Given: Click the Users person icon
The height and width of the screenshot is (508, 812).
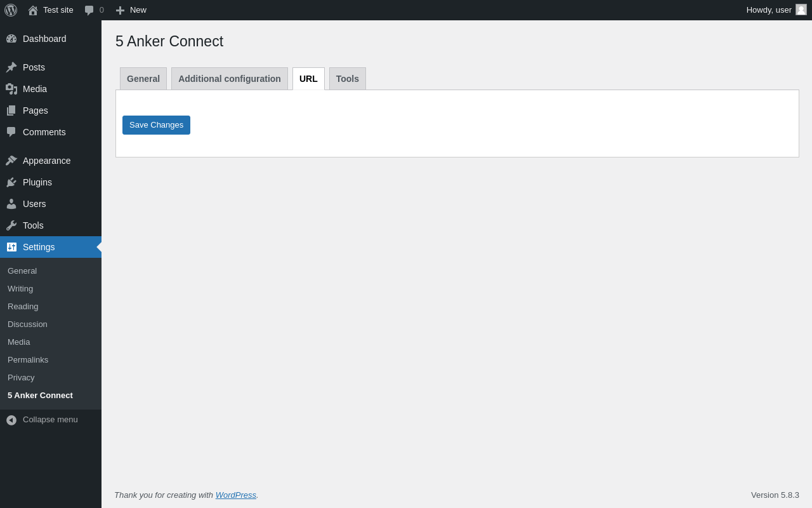Looking at the screenshot, I should point(11,204).
